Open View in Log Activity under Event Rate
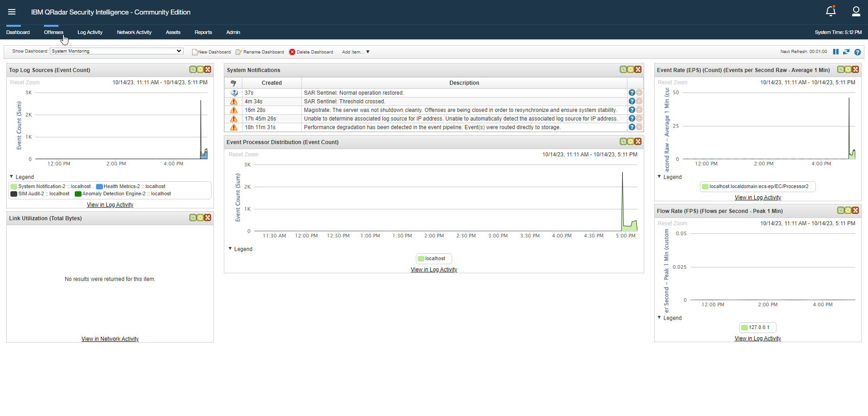The image size is (868, 416). tap(758, 198)
